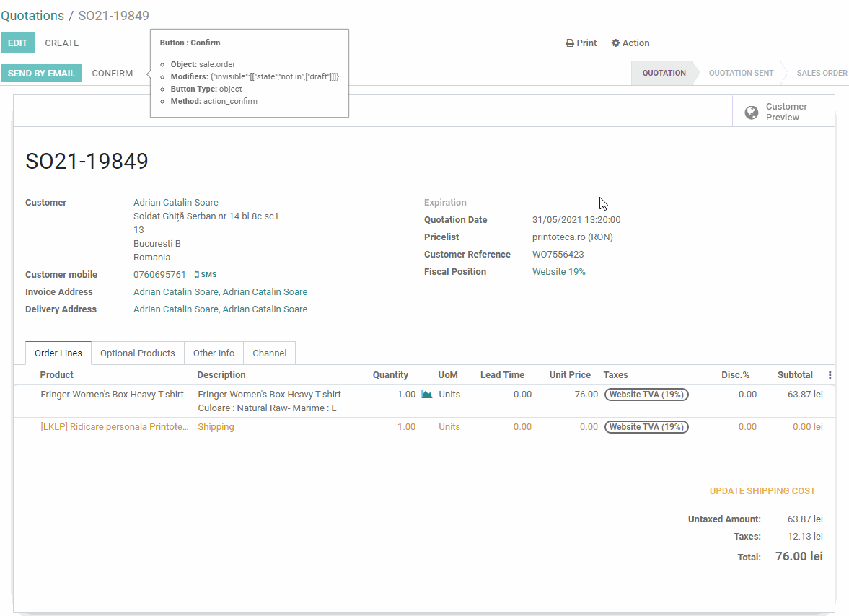The width and height of the screenshot is (849, 616).
Task: Confirm the quotation
Action: point(113,74)
